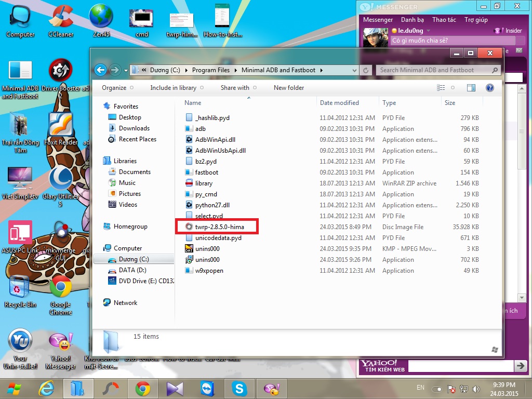The height and width of the screenshot is (399, 532).
Task: Sort files by Size column header
Action: tap(450, 103)
